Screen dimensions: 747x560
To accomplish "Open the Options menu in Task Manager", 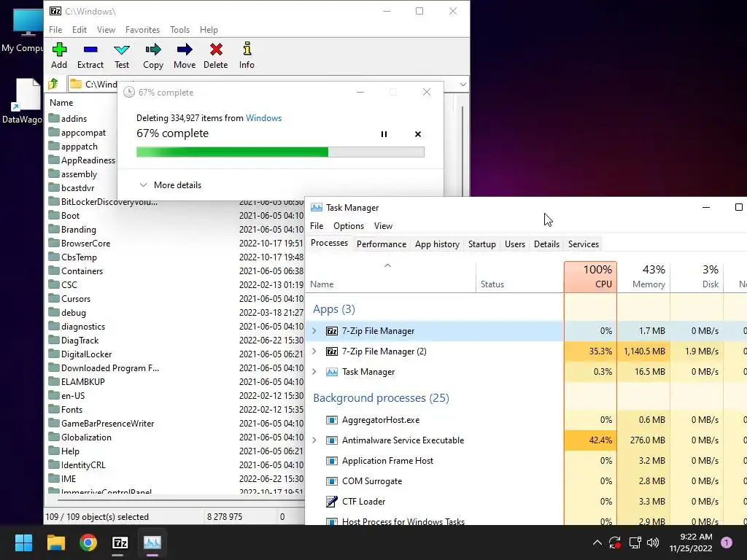I will click(348, 226).
